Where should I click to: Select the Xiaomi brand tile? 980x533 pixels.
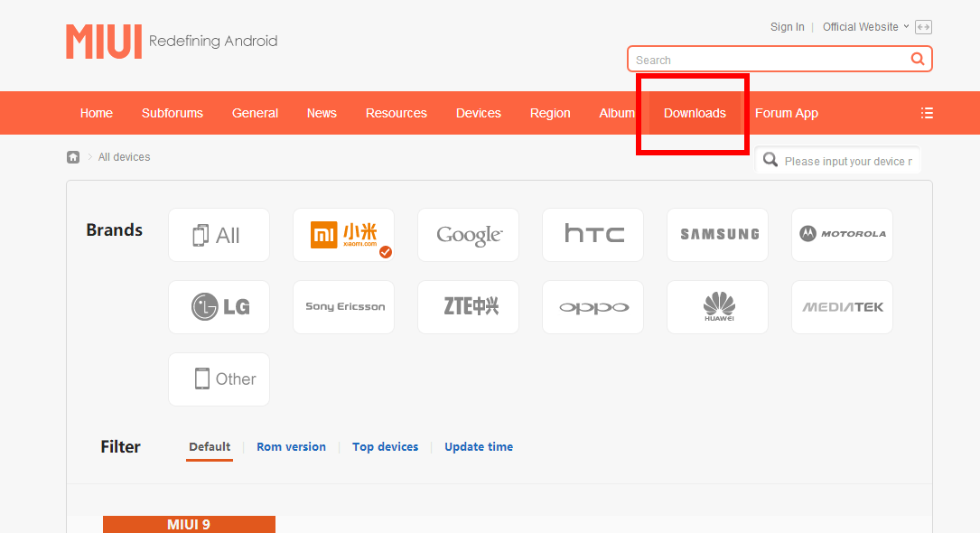point(344,235)
